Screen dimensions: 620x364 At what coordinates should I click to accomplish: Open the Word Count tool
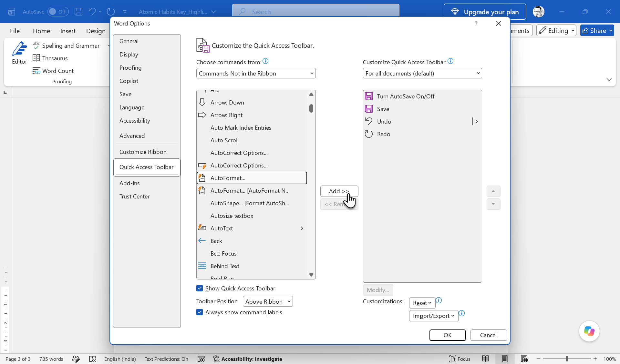53,71
